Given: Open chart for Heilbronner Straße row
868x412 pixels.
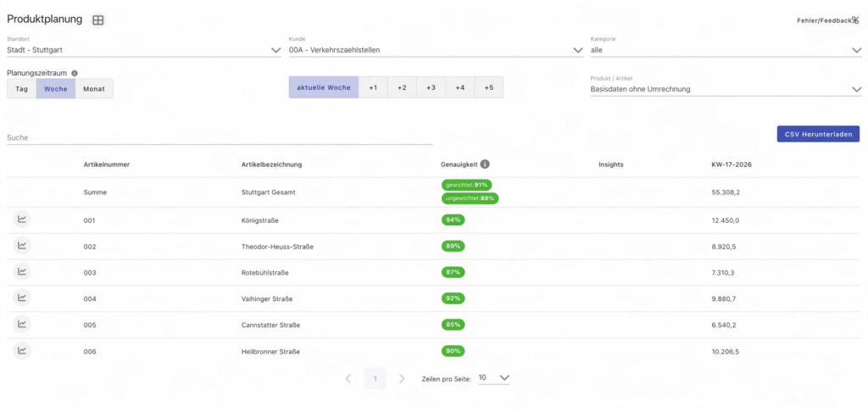Looking at the screenshot, I should pos(22,350).
